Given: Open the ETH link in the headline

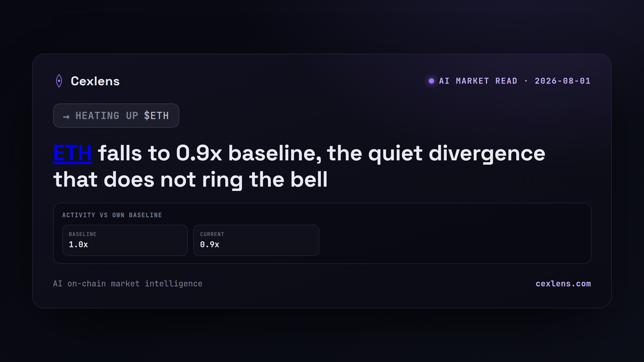Looking at the screenshot, I should click(73, 153).
